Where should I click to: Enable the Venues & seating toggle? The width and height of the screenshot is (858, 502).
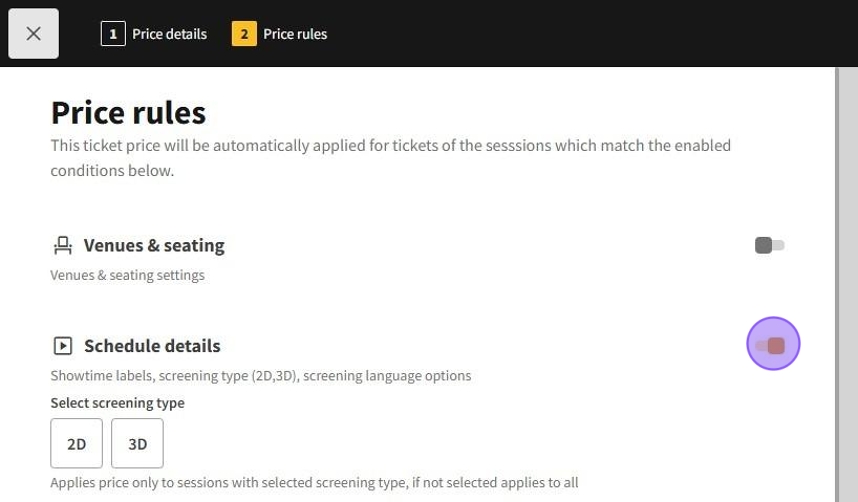769,245
